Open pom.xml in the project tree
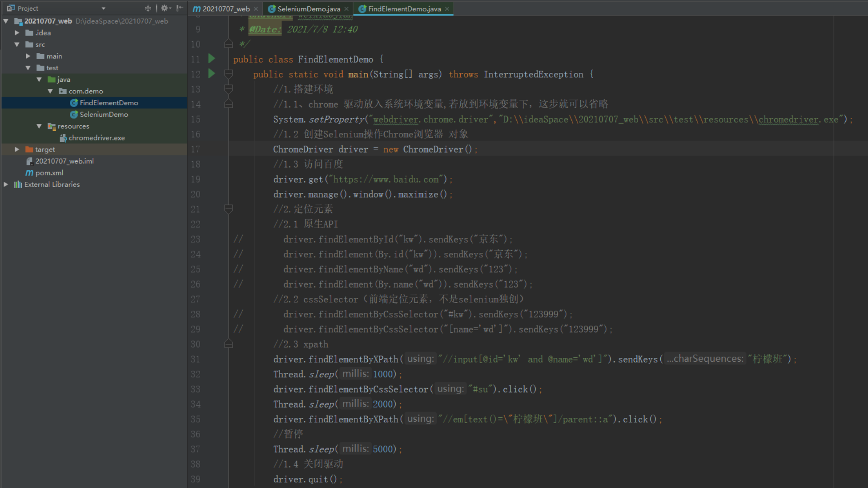The width and height of the screenshot is (868, 488). click(49, 173)
